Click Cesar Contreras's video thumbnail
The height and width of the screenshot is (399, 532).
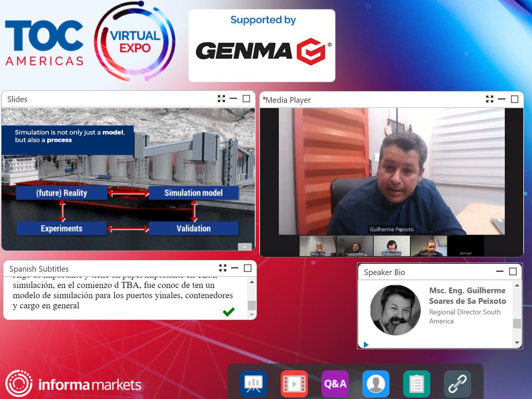click(x=355, y=246)
